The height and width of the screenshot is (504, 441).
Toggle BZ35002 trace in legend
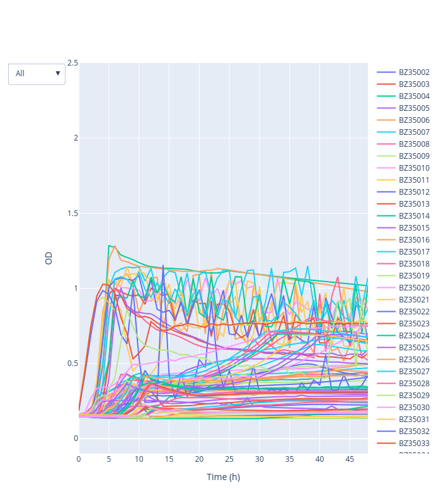[413, 72]
